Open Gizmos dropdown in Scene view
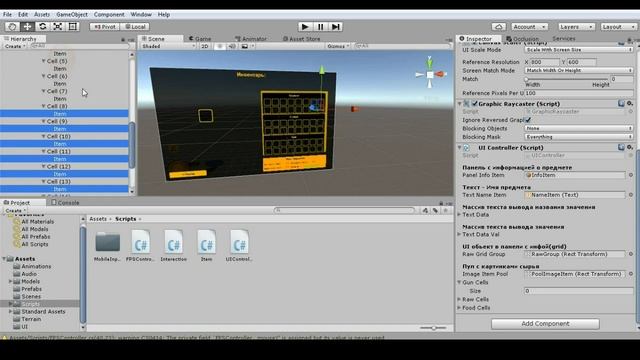The image size is (640, 360). (x=338, y=46)
